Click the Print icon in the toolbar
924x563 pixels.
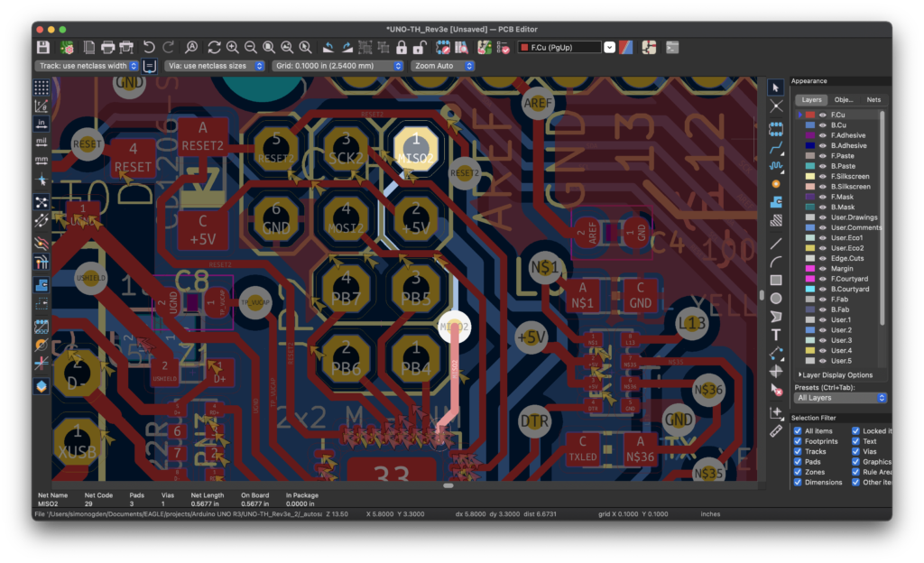pyautogui.click(x=108, y=48)
